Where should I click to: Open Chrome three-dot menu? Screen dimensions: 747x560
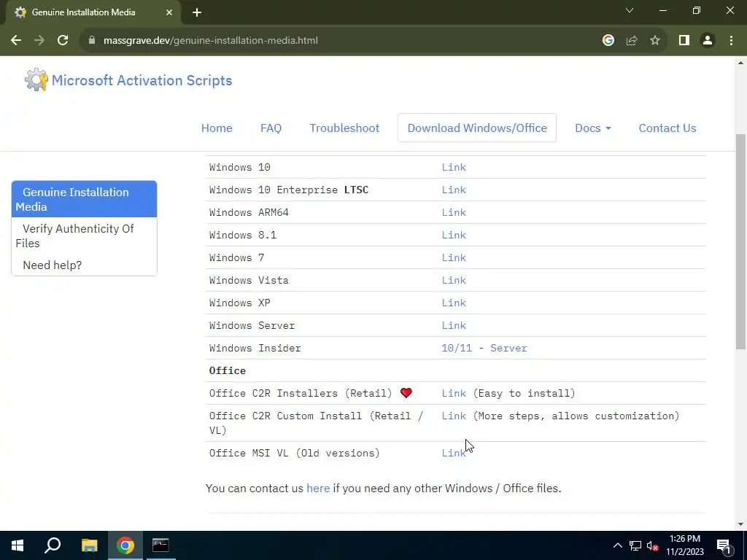click(731, 41)
